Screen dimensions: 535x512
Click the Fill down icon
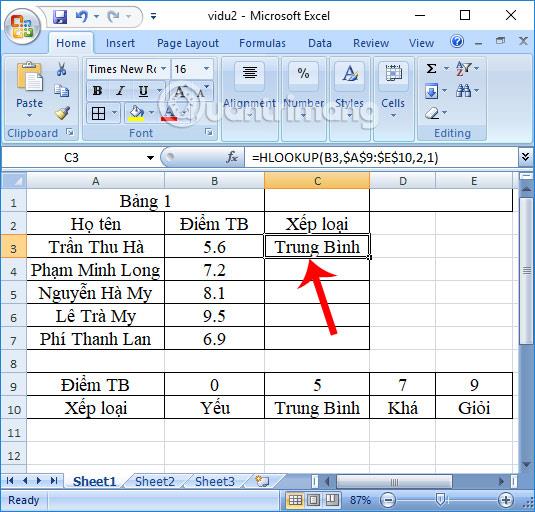pyautogui.click(x=431, y=91)
